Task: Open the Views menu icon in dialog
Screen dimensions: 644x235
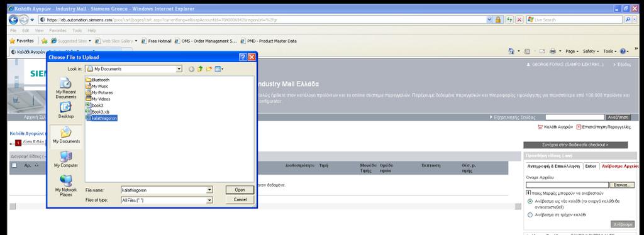Action: [x=219, y=69]
